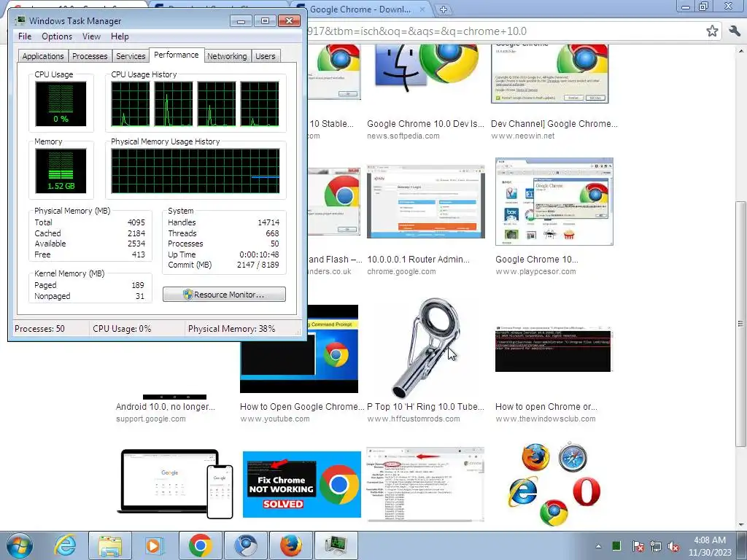Click the green CPU meter tray icon
Viewport: 747px width, 560px height.
pyautogui.click(x=616, y=545)
